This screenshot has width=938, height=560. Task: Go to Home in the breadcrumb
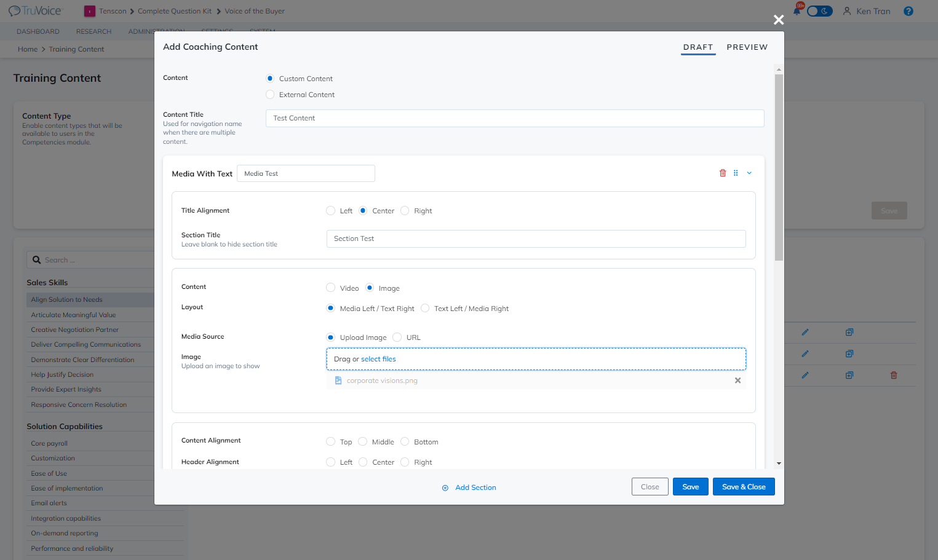tap(28, 49)
